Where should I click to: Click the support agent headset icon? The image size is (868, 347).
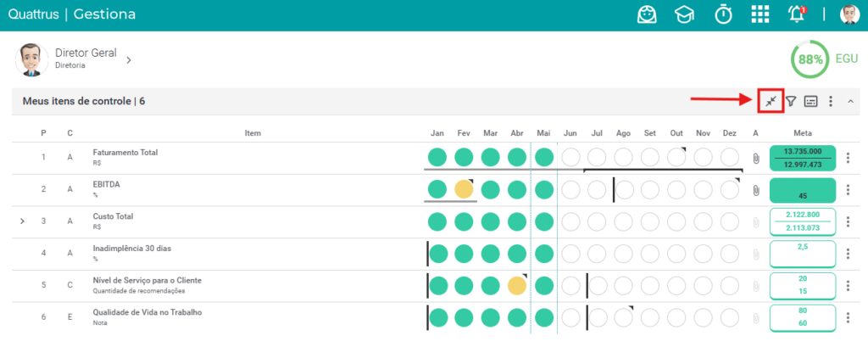(x=647, y=14)
